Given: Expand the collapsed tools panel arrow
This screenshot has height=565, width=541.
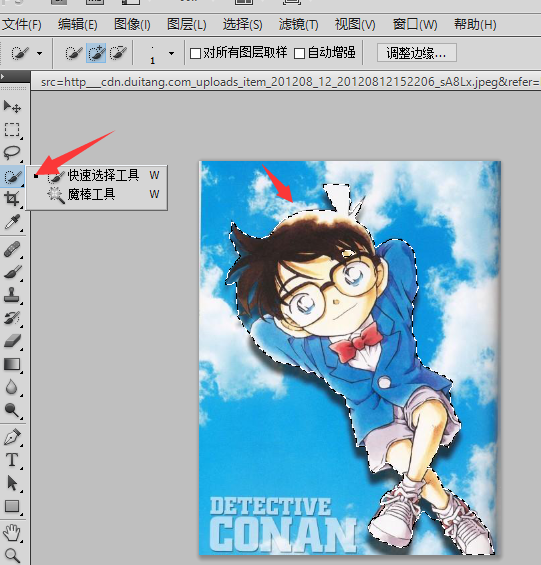Looking at the screenshot, I should [3, 76].
